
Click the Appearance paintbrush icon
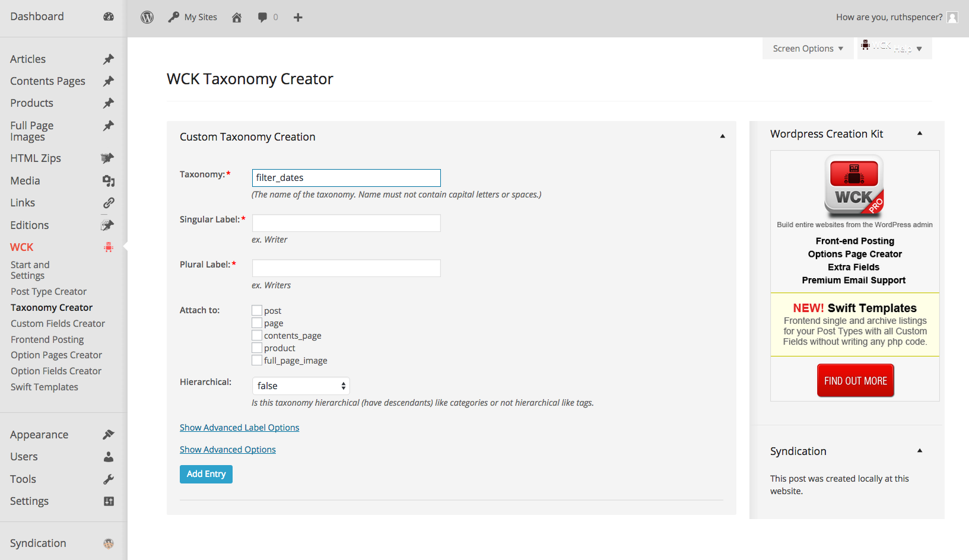(x=109, y=435)
